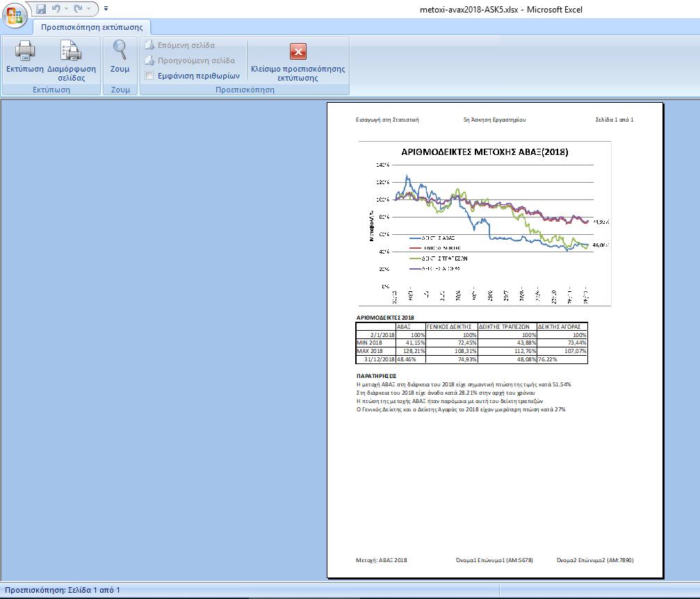This screenshot has height=599, width=700.
Task: Open Διαμόρφωση σελίδας page setup
Action: click(72, 60)
